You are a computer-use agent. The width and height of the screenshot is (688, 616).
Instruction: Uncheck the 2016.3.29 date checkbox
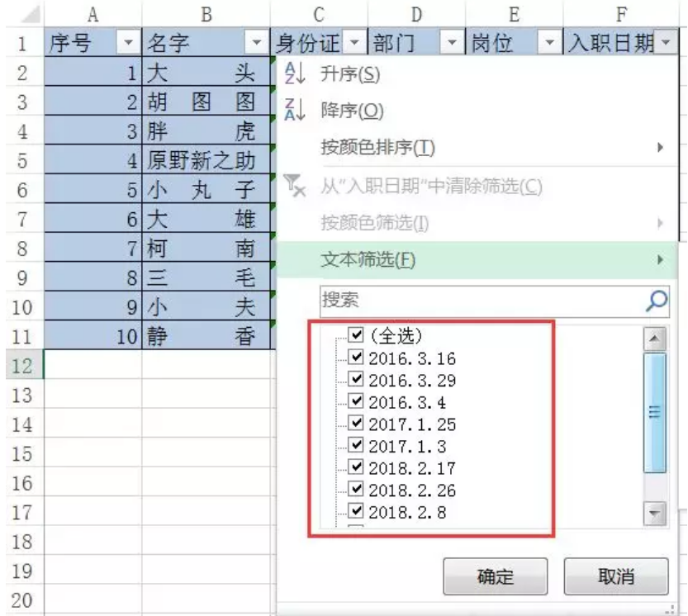point(356,379)
